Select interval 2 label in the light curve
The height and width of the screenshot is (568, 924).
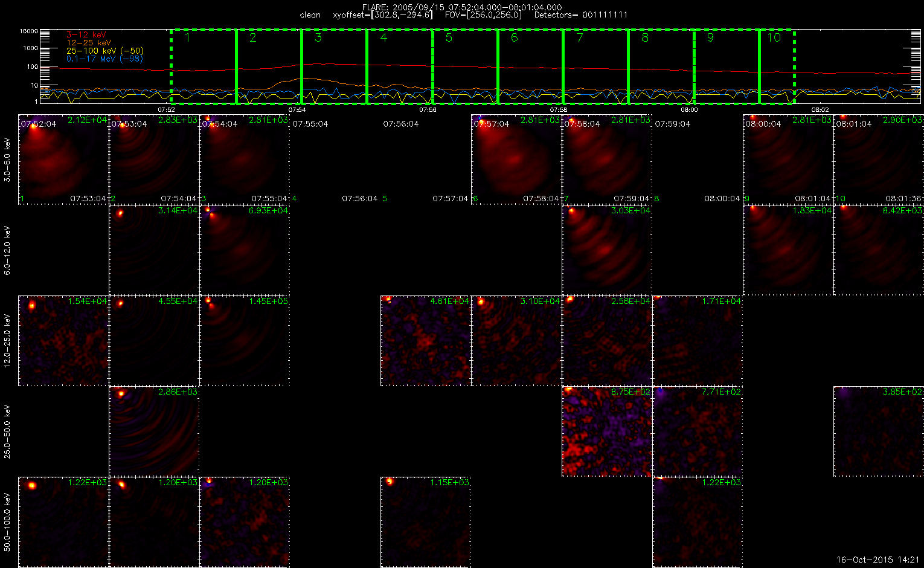tap(253, 37)
